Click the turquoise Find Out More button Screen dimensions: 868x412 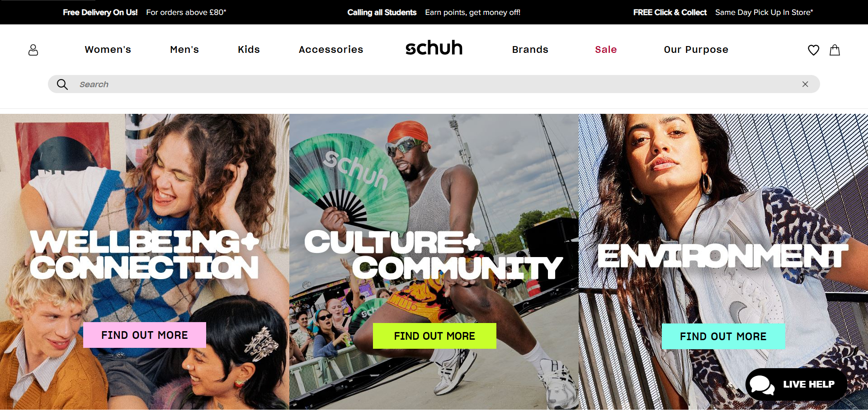[723, 337]
